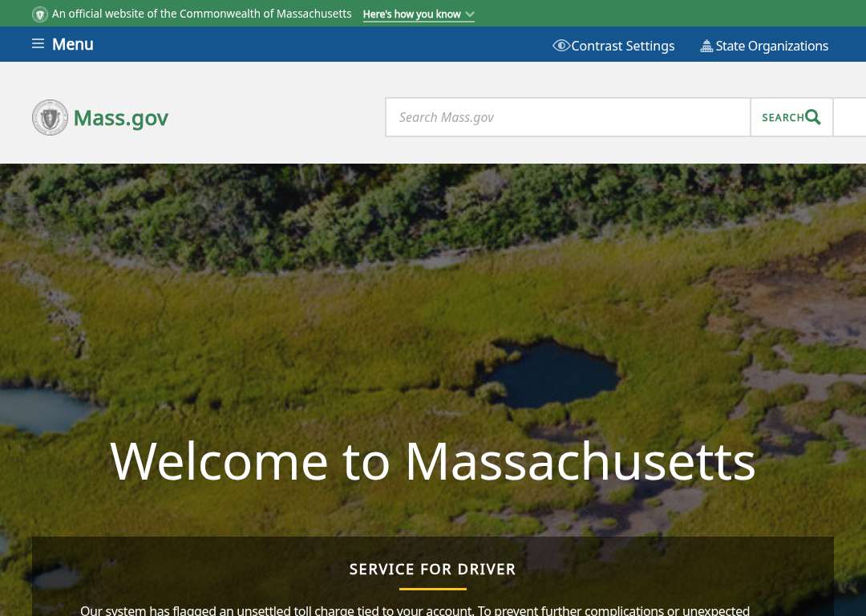Click the Welcome to Massachusetts heading
The height and width of the screenshot is (616, 866).
[432, 461]
